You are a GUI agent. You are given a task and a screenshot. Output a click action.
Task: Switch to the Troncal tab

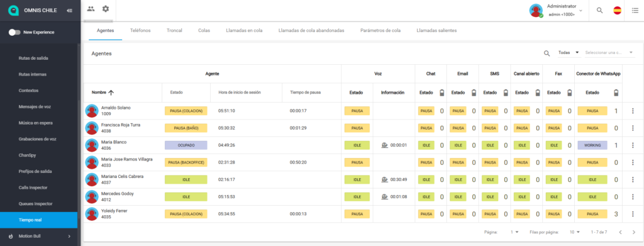(175, 30)
